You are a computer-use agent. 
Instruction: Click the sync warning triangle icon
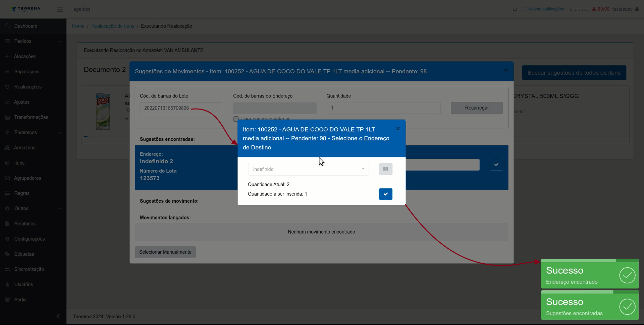point(594,9)
